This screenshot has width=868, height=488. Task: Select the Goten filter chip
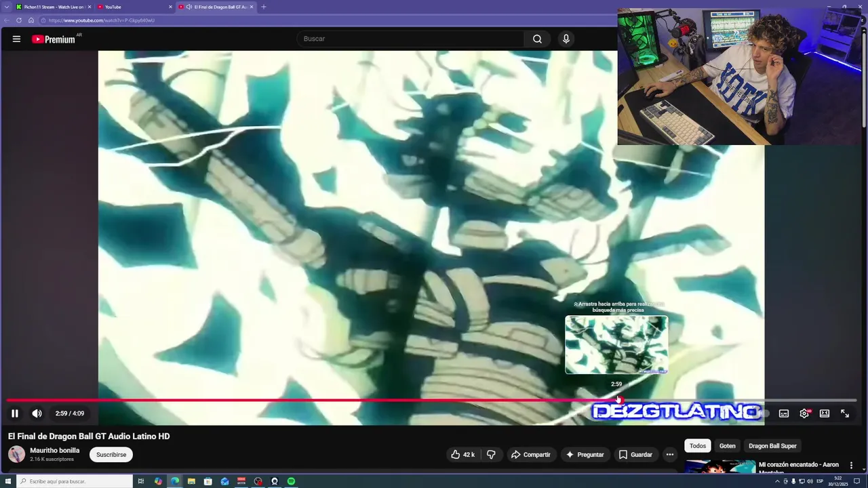(x=728, y=446)
